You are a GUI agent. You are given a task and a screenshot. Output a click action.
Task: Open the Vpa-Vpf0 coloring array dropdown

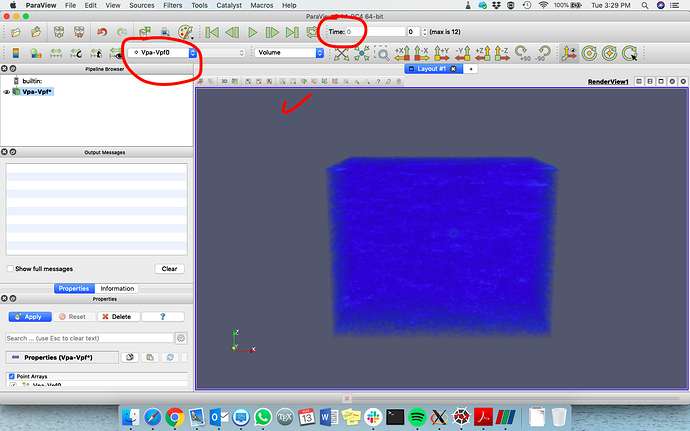[x=162, y=53]
